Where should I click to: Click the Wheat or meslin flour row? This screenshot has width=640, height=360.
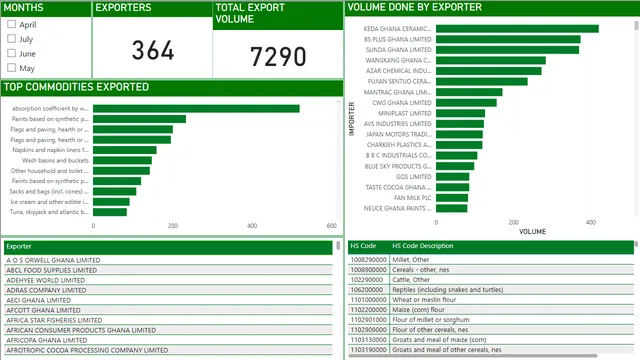pos(491,300)
